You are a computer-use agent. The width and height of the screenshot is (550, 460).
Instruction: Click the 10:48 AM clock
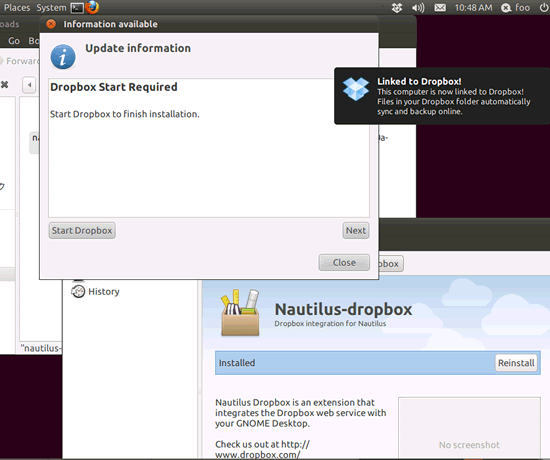(x=473, y=8)
